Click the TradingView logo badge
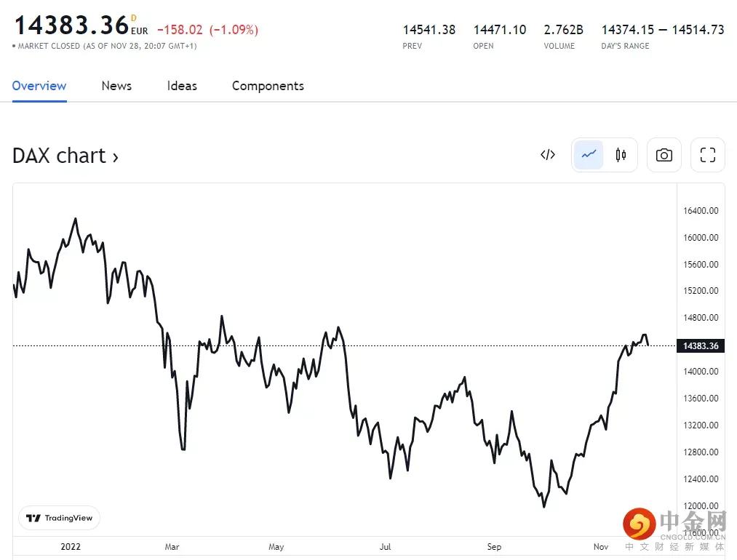This screenshot has height=560, width=737. (60, 518)
